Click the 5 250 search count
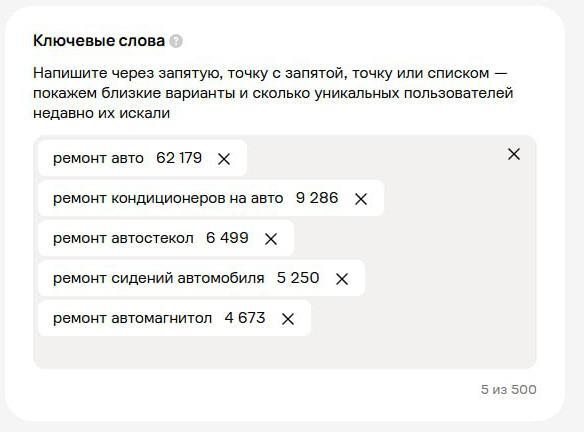Image resolution: width=584 pixels, height=432 pixels. pos(298,278)
